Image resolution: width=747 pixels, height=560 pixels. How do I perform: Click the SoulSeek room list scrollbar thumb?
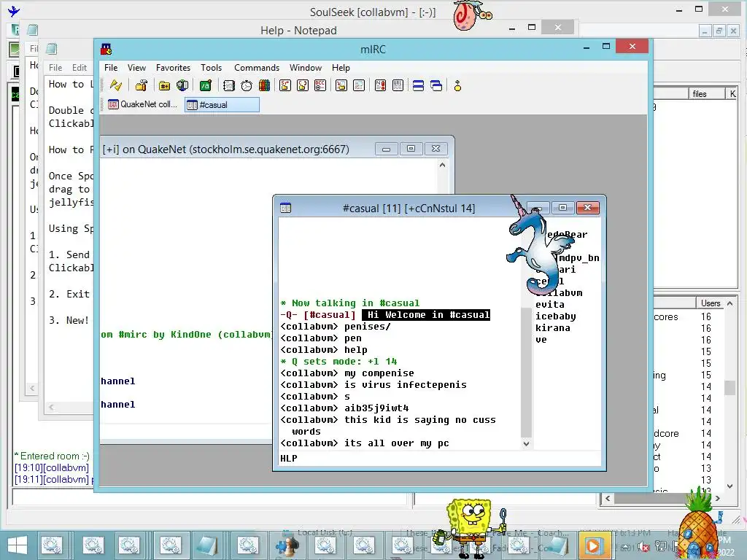coord(729,388)
